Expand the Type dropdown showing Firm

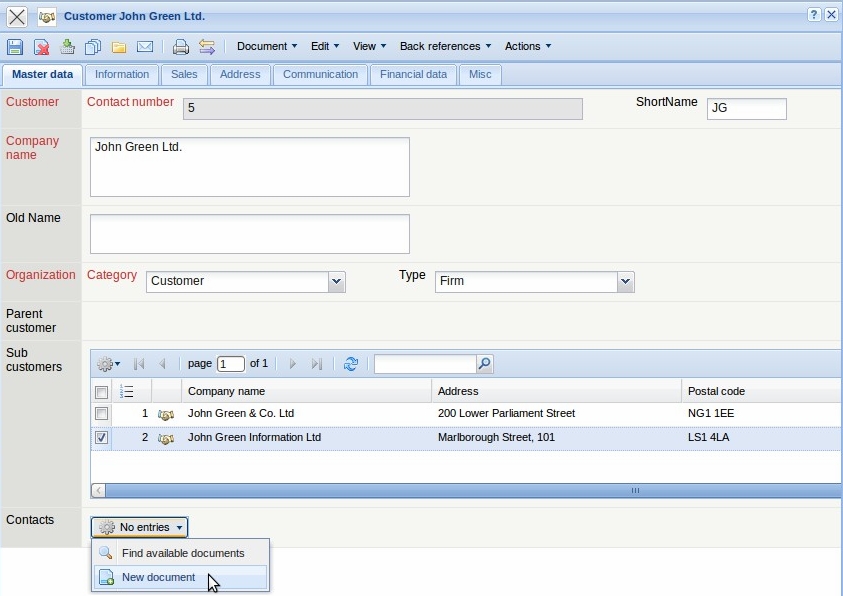coord(626,281)
